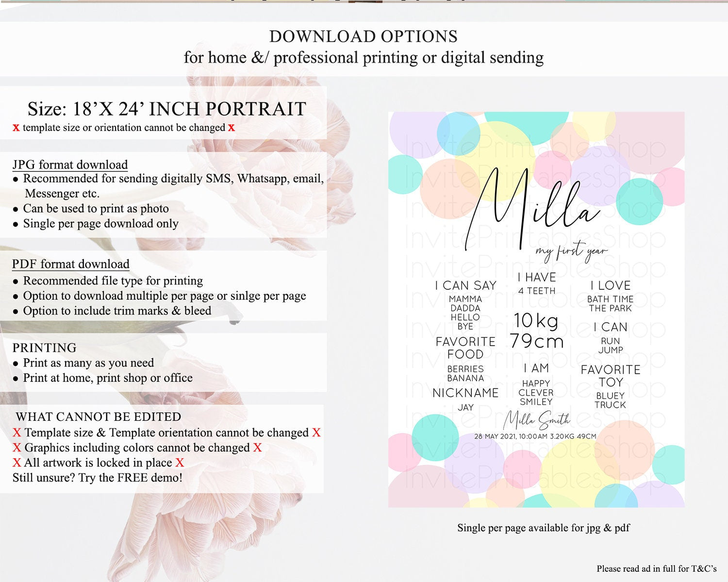The height and width of the screenshot is (582, 728).
Task: Click the "Size: 18'X 24' INCH PORTRAIT" heading
Action: pos(166,109)
